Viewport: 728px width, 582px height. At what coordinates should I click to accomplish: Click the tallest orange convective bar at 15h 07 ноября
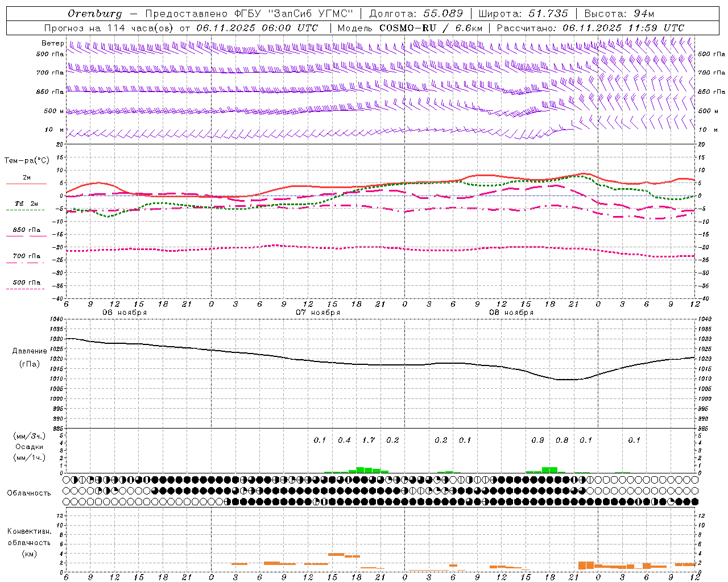click(x=336, y=554)
